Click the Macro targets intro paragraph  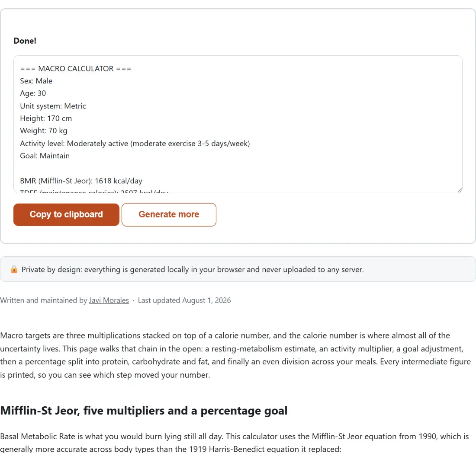(x=235, y=355)
